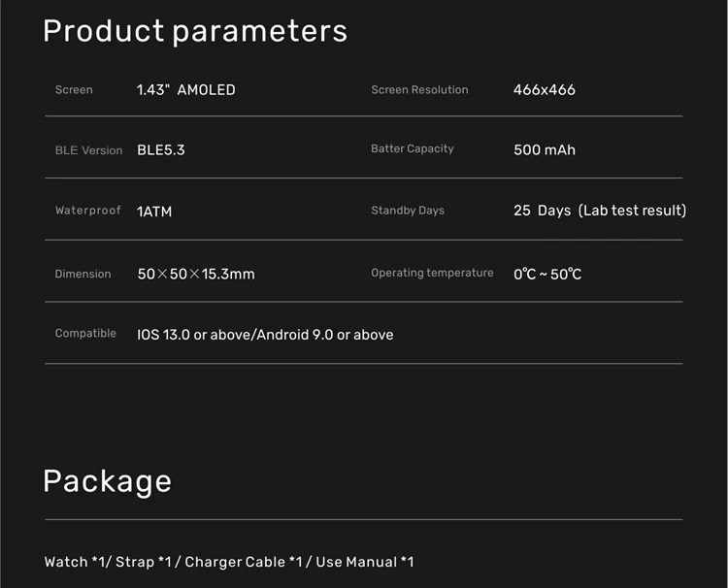Screen dimensions: 728x588
Task: Click the Package contents list text
Action: 229,562
